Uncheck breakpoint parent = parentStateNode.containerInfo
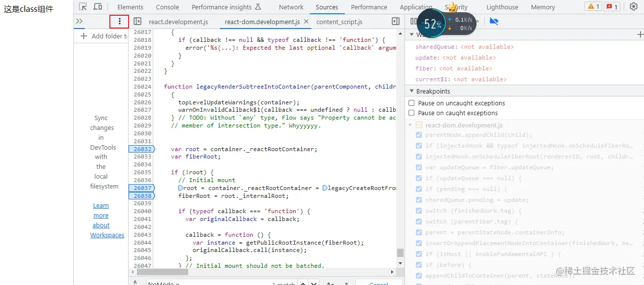The height and width of the screenshot is (285, 644). pyautogui.click(x=419, y=232)
